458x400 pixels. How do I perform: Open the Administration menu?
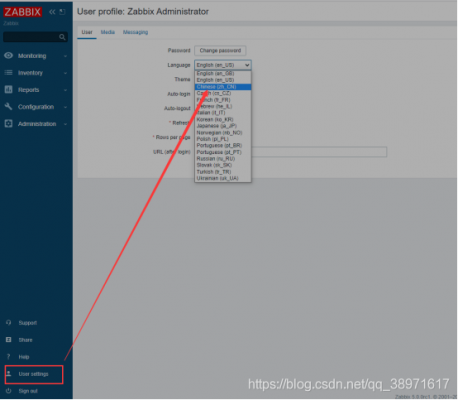pos(37,124)
